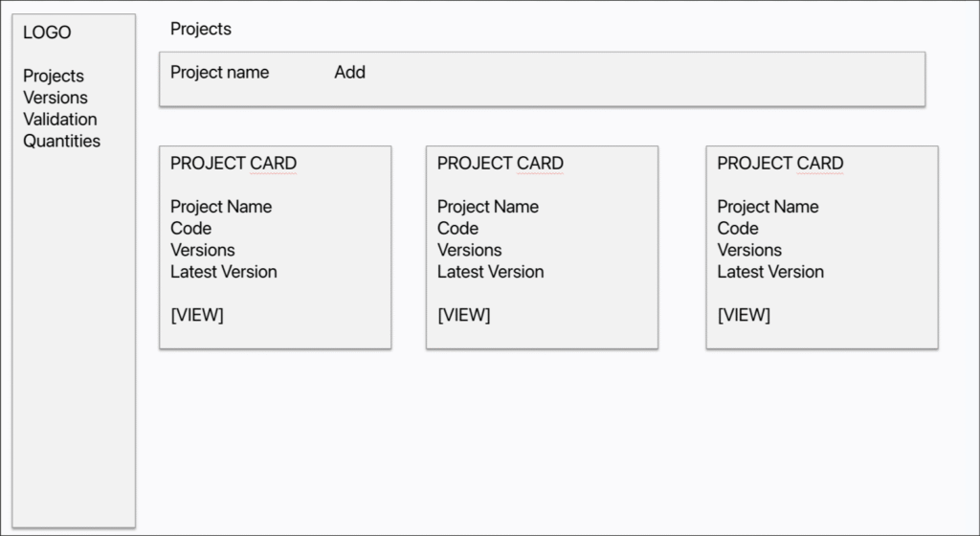980x536 pixels.
Task: Click the Add button
Action: pyautogui.click(x=349, y=73)
